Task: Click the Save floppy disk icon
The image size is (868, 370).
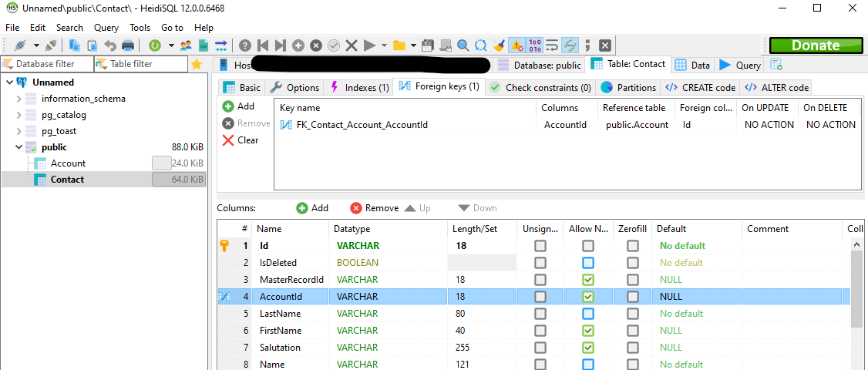Action: coord(427,45)
